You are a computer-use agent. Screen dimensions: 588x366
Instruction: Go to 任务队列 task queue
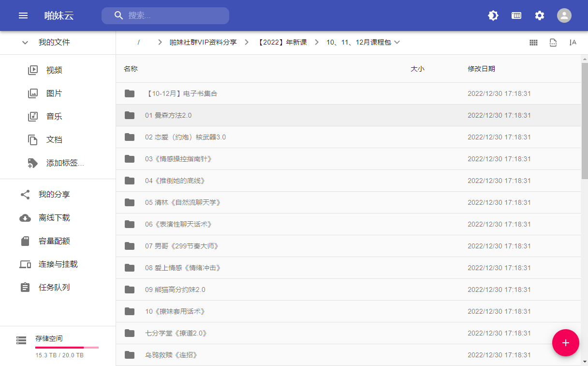pyautogui.click(x=54, y=288)
